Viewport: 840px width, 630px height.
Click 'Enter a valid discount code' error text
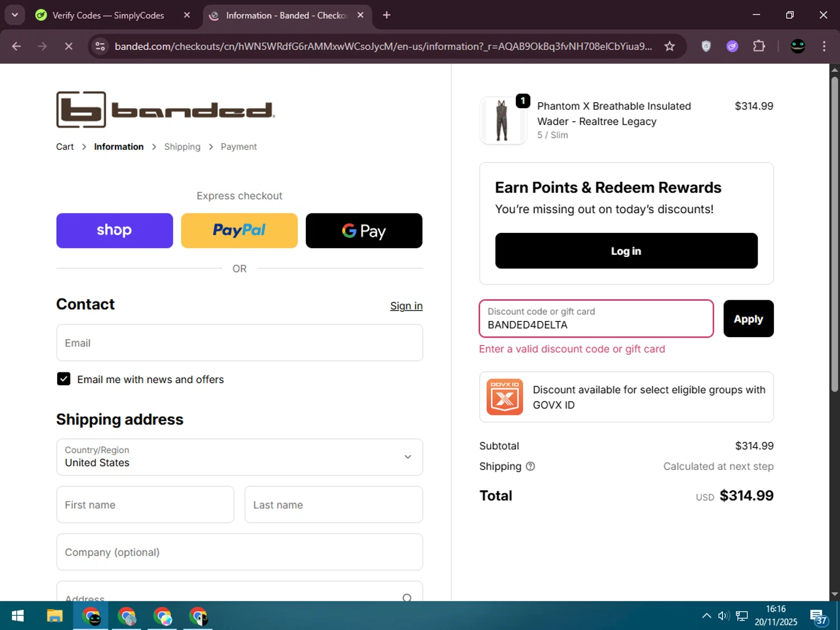pyautogui.click(x=572, y=349)
